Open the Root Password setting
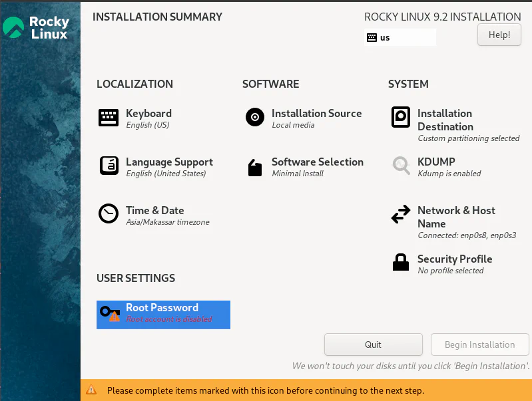The width and height of the screenshot is (532, 401). 163,315
